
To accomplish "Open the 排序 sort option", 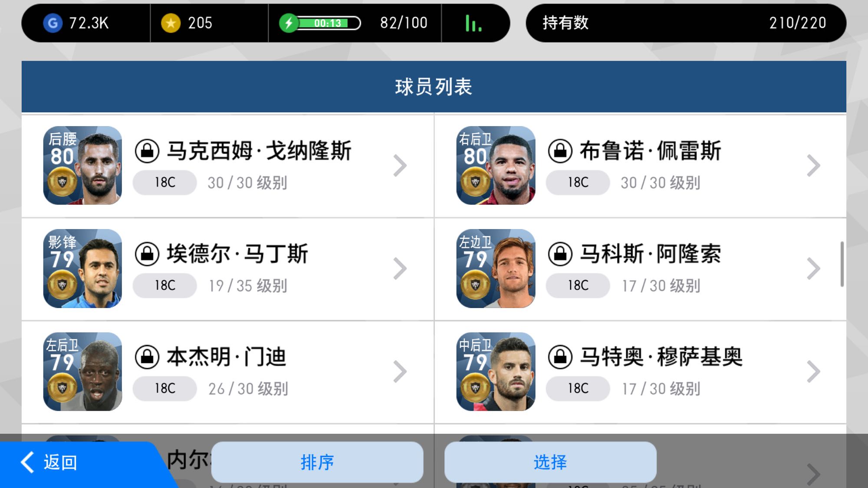I will click(x=317, y=462).
